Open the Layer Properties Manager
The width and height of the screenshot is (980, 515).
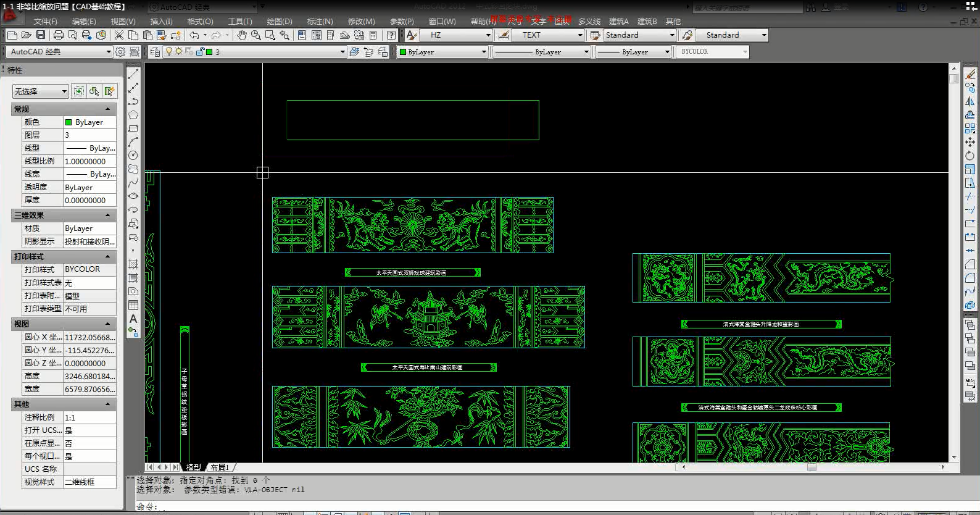click(155, 52)
